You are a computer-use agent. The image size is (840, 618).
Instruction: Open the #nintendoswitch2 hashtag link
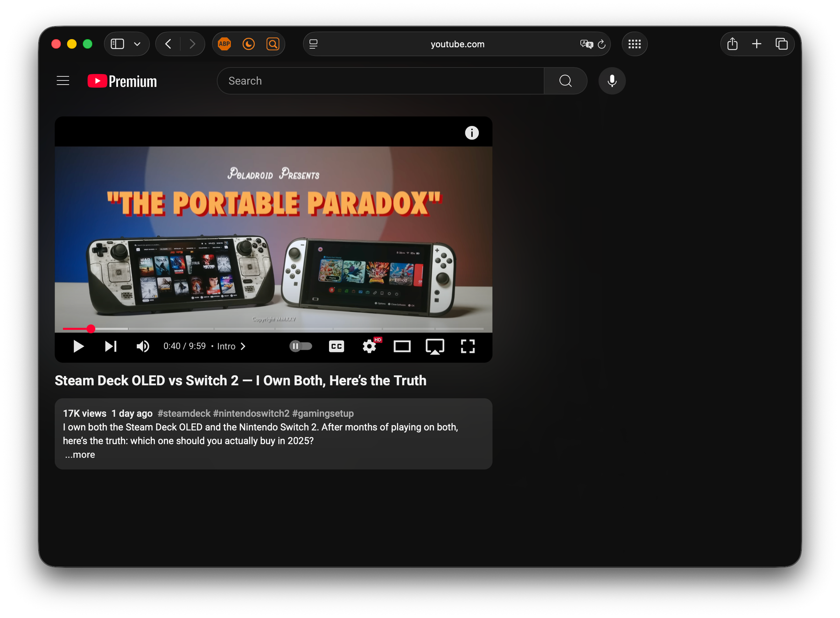[251, 414]
